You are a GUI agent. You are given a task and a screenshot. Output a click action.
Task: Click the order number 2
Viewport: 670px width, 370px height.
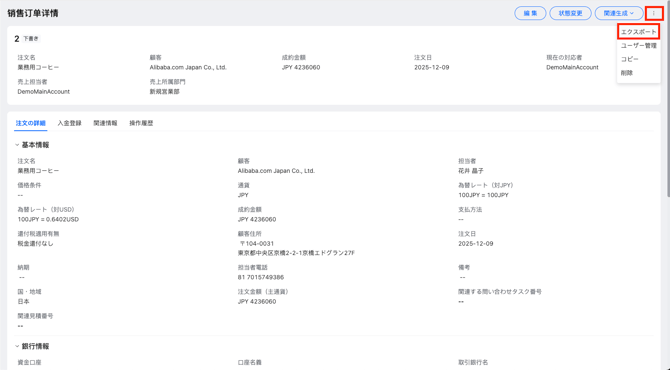(17, 39)
